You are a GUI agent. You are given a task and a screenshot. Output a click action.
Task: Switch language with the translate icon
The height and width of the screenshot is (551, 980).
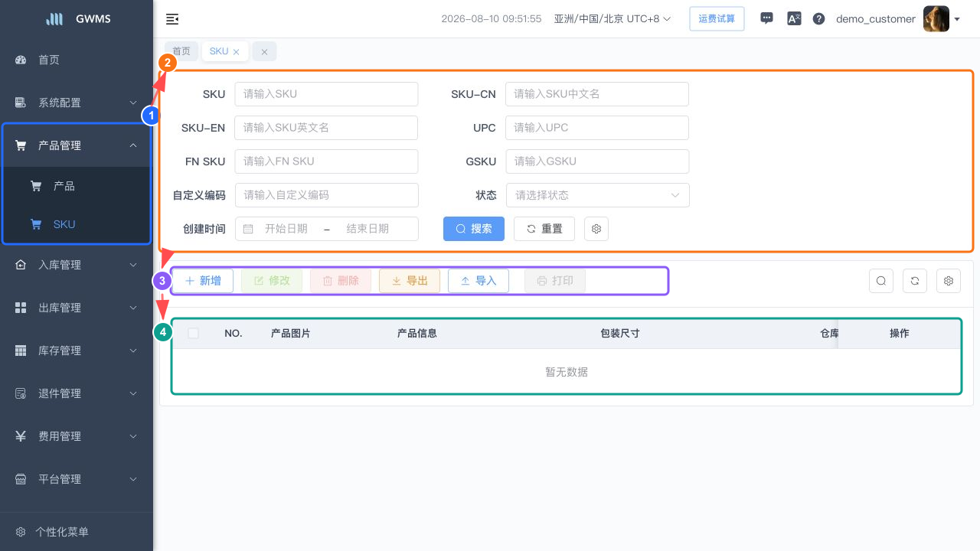coord(794,18)
